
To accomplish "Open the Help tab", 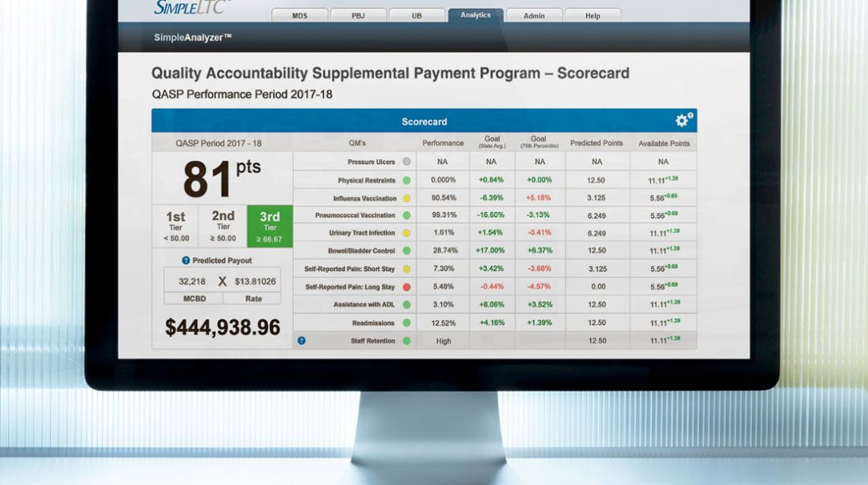I will (593, 15).
